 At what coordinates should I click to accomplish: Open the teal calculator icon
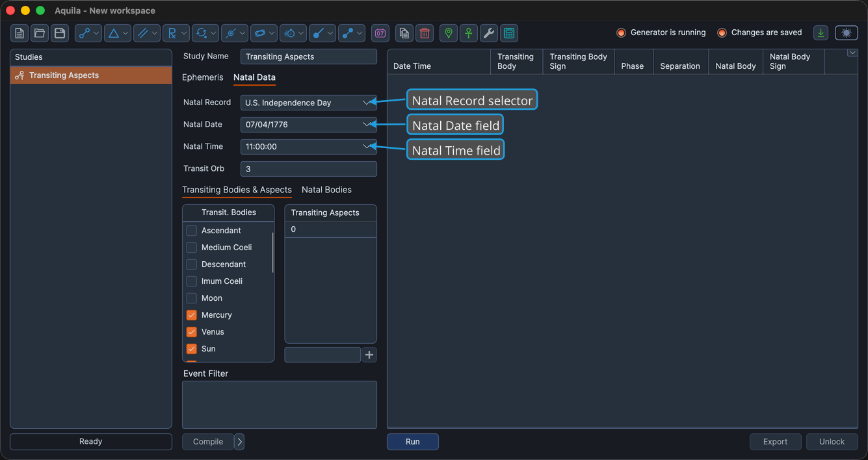509,33
